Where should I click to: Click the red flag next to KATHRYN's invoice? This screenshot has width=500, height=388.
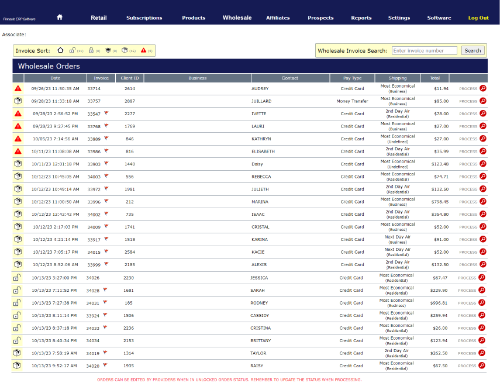point(106,138)
